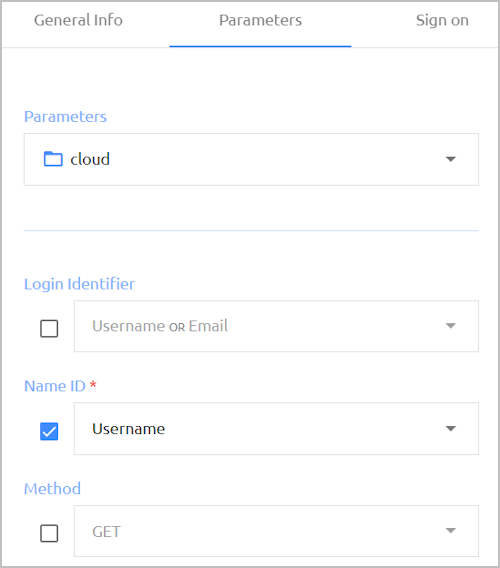Open the GET method dropdown
Image resolution: width=500 pixels, height=568 pixels.
click(x=276, y=531)
